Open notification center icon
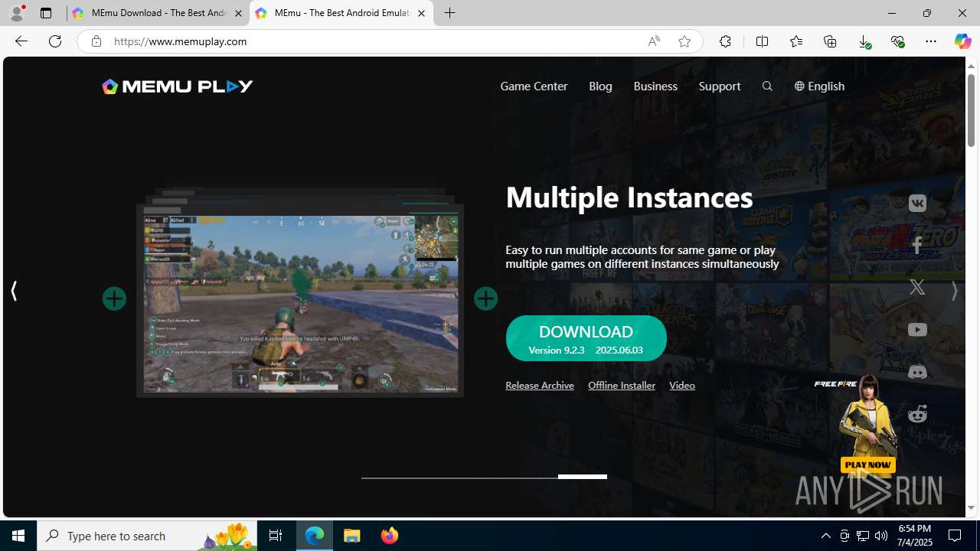The width and height of the screenshot is (980, 551). (x=955, y=536)
